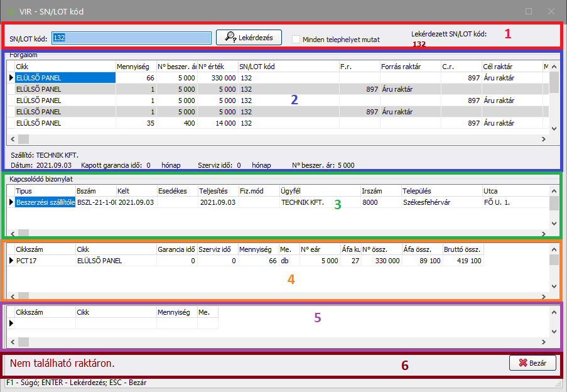
Task: Select row marker arrow in Forgalom grid
Action: tap(10, 78)
